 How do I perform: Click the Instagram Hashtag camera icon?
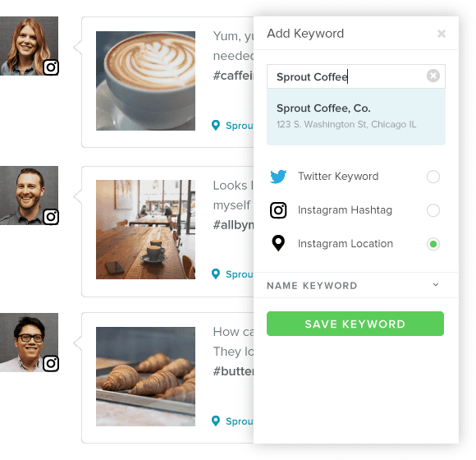pos(278,210)
